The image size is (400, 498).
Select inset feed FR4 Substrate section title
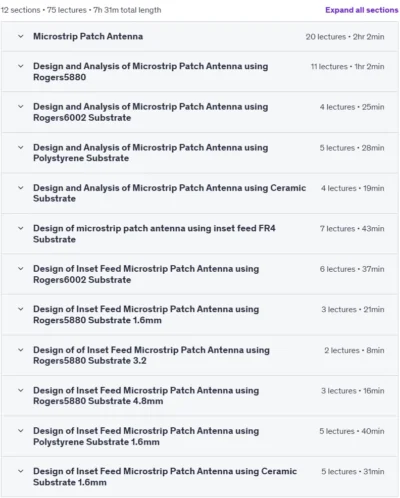pyautogui.click(x=154, y=234)
